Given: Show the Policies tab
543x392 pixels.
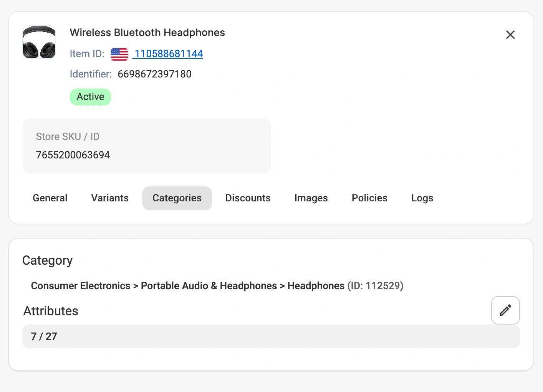Looking at the screenshot, I should tap(369, 198).
